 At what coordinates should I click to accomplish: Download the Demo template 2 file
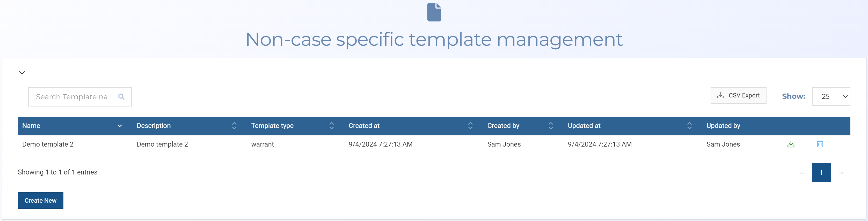791,144
